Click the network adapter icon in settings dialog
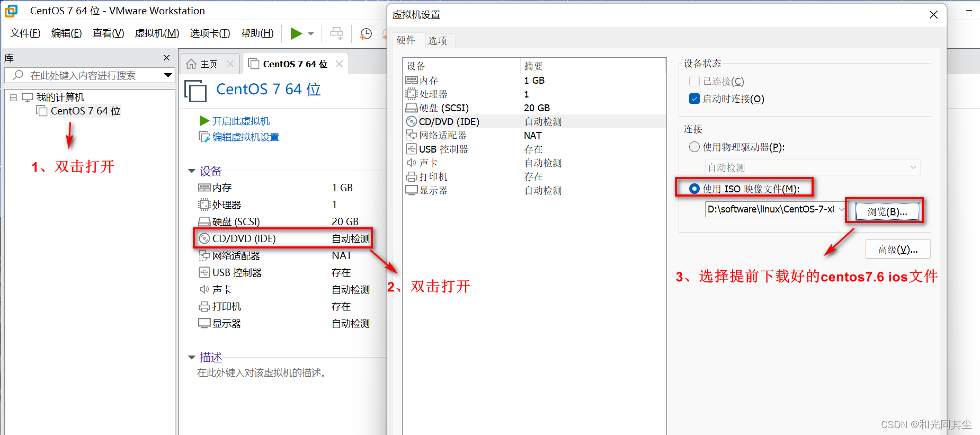The height and width of the screenshot is (435, 980). tap(412, 135)
